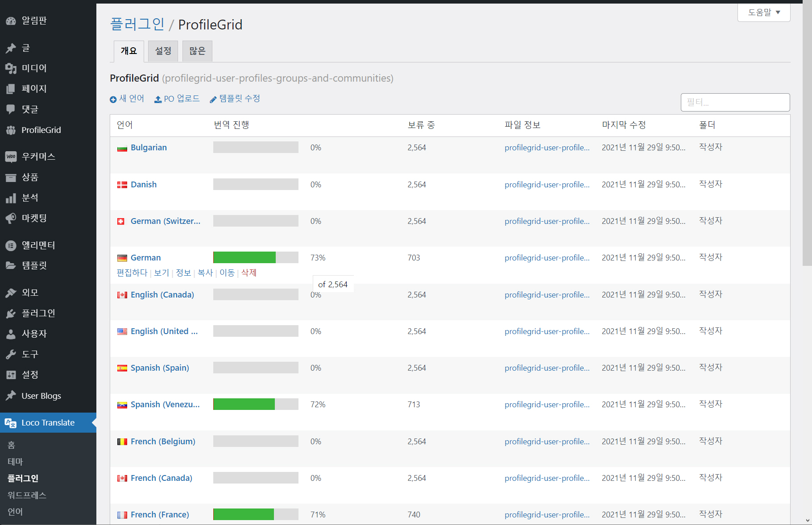The width and height of the screenshot is (812, 525).
Task: Click the 740 pending count for French (France)
Action: pyautogui.click(x=414, y=515)
